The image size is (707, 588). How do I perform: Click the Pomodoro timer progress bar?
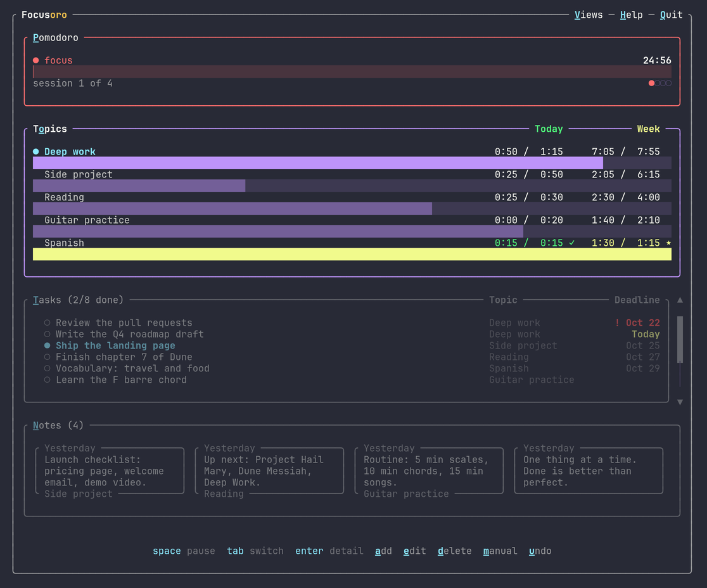[x=352, y=72]
